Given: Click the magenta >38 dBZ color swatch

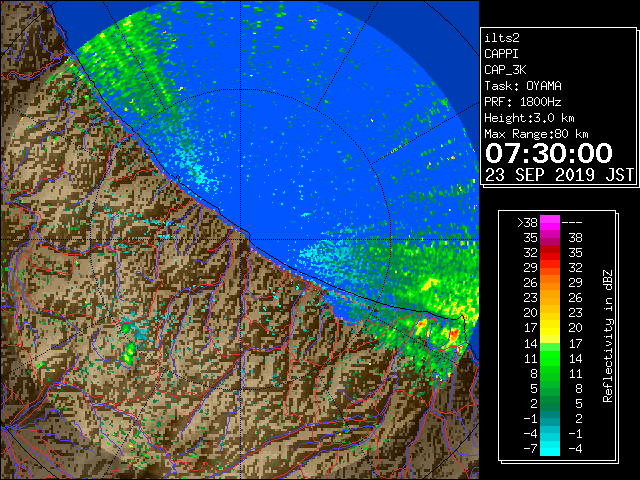Looking at the screenshot, I should pyautogui.click(x=550, y=222).
